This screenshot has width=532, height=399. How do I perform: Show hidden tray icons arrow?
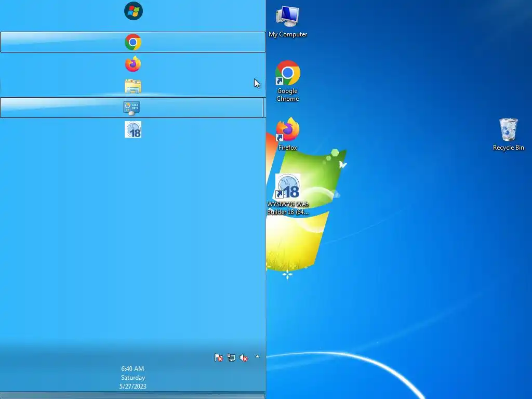(257, 356)
